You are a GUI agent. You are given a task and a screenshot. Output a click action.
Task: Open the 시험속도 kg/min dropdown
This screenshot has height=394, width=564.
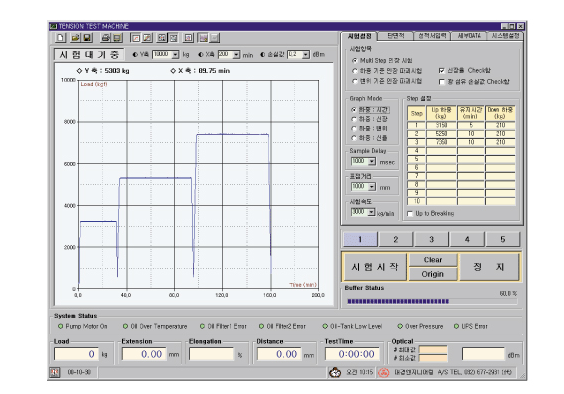[372, 212]
